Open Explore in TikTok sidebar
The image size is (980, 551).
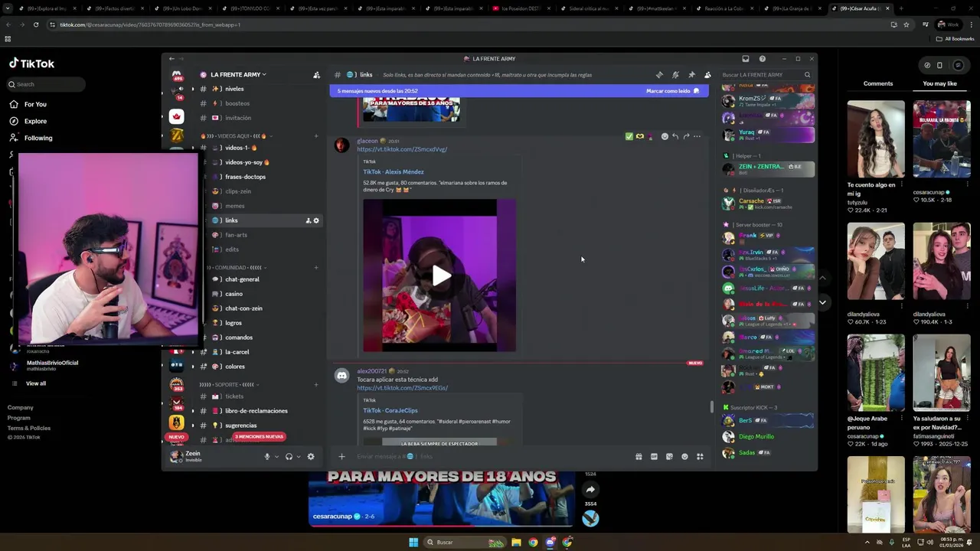(x=35, y=121)
